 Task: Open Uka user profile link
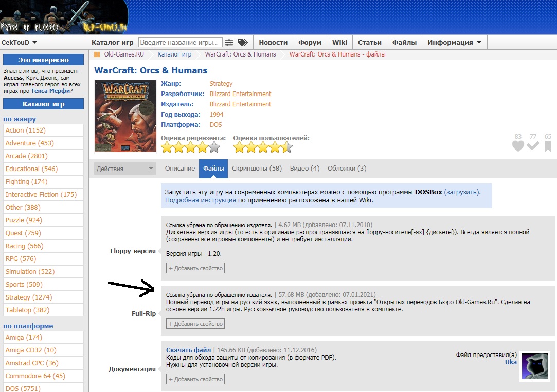pos(511,362)
